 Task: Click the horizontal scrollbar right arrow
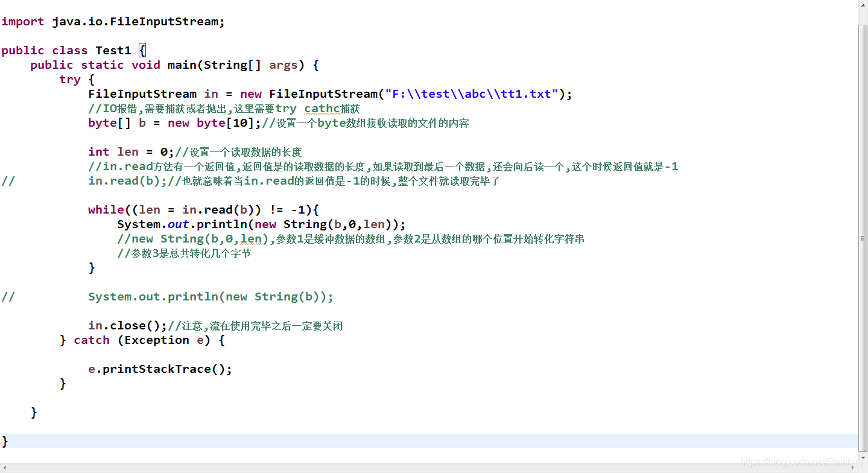tap(852, 468)
